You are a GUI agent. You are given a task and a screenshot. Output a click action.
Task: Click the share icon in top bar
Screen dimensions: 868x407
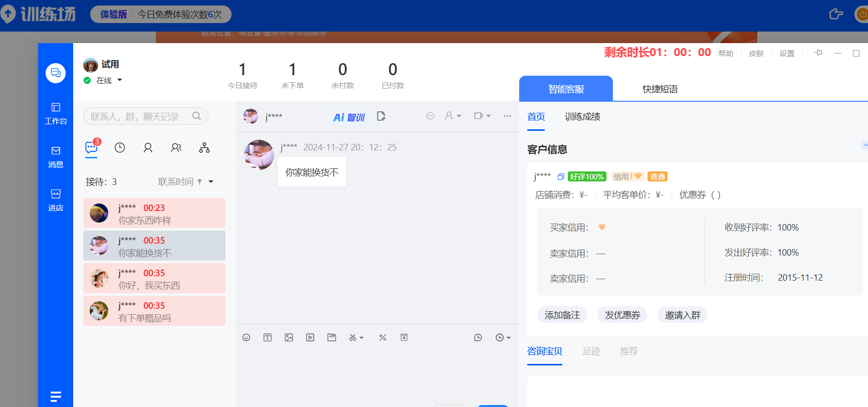click(836, 14)
